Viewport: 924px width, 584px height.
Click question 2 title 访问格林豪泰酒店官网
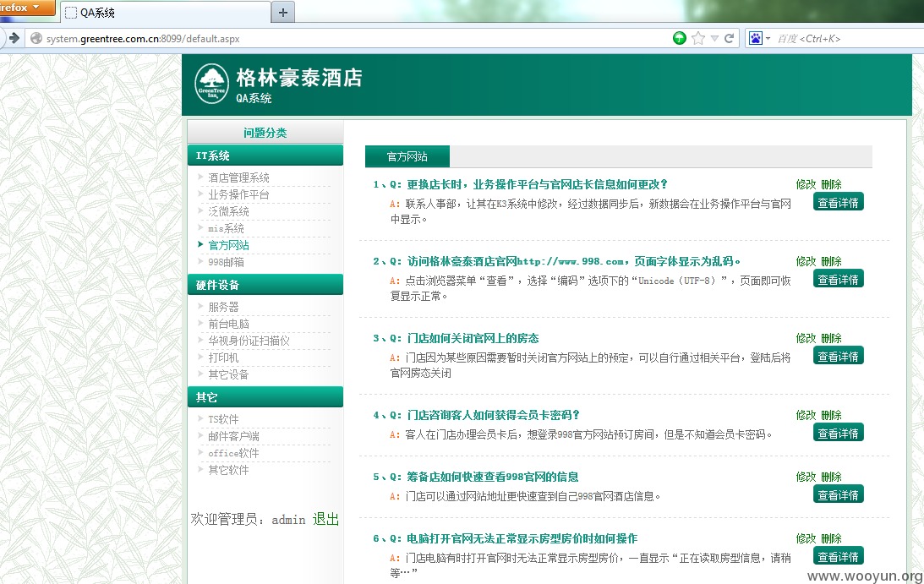(574, 261)
